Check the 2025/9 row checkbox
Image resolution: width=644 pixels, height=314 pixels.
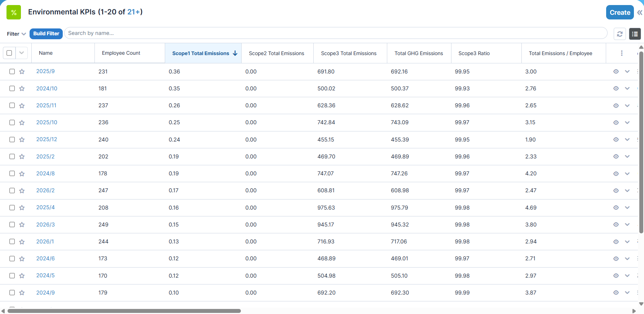(12, 71)
